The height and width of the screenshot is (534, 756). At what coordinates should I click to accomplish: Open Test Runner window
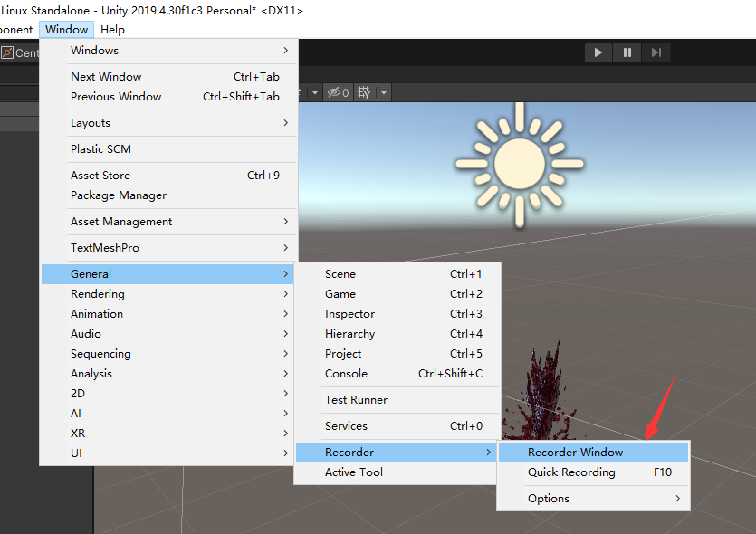click(356, 399)
